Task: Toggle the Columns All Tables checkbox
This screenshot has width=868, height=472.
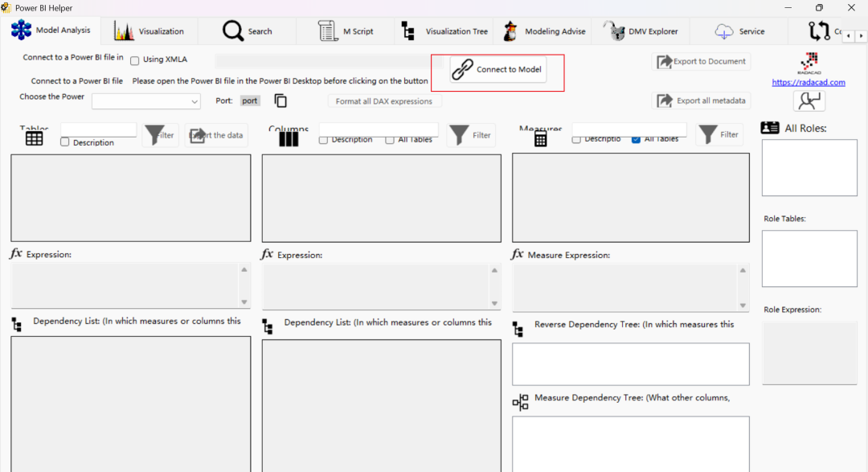Action: pyautogui.click(x=390, y=140)
